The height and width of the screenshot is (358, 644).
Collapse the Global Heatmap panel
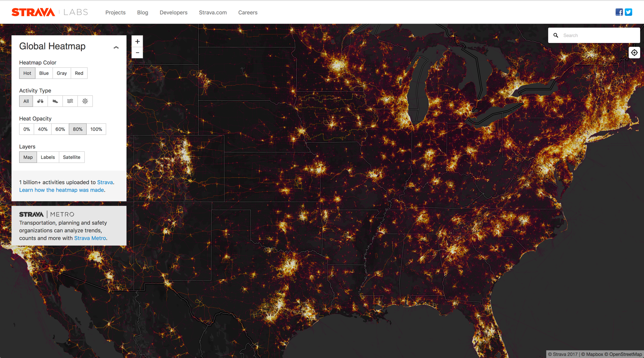tap(116, 47)
